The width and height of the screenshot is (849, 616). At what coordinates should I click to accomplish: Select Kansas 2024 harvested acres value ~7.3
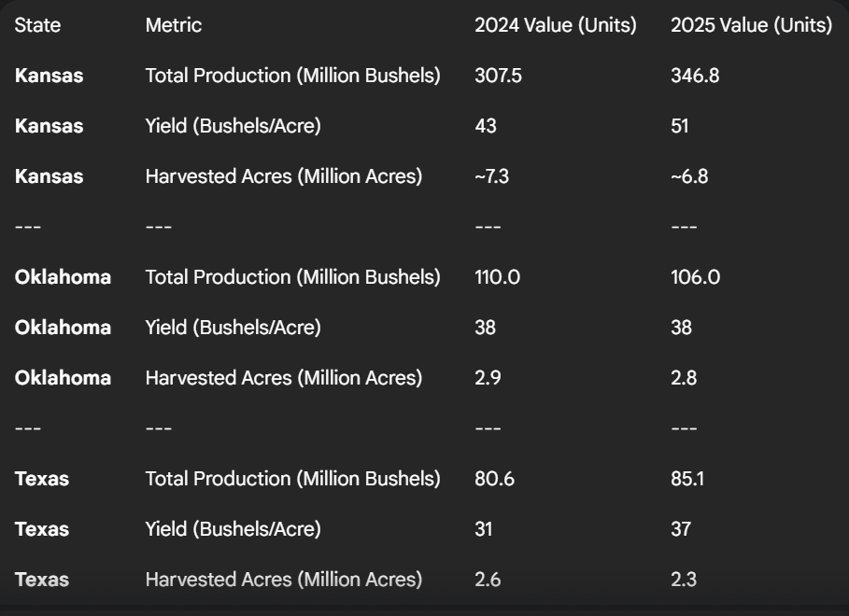coord(493,177)
